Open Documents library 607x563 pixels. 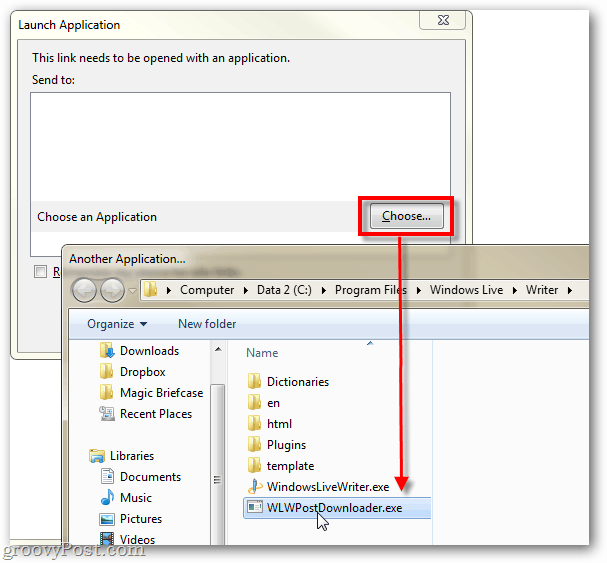150,477
